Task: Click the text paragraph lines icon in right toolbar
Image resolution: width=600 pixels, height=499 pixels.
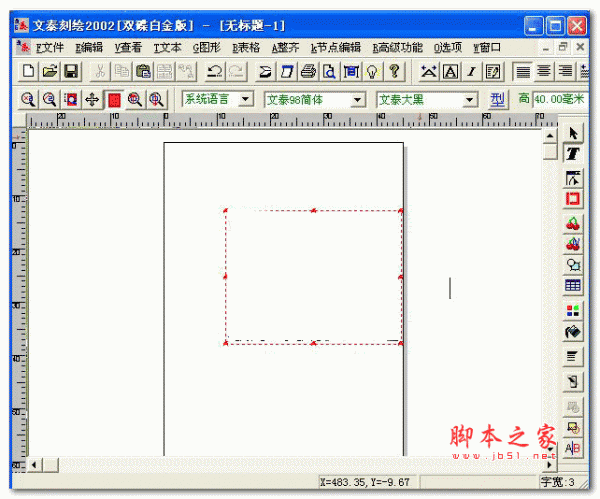Action: pyautogui.click(x=573, y=356)
